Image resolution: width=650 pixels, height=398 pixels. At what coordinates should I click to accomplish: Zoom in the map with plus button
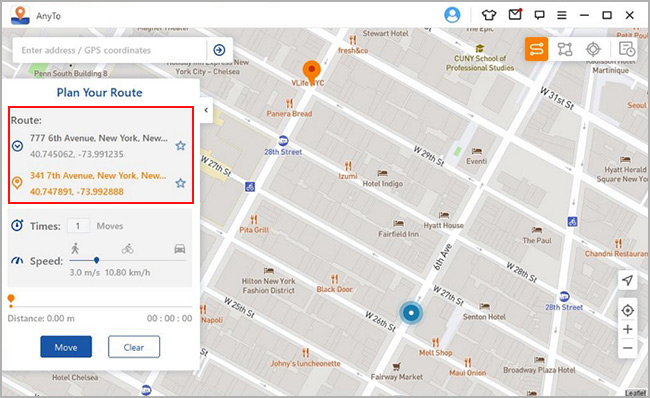pyautogui.click(x=628, y=329)
